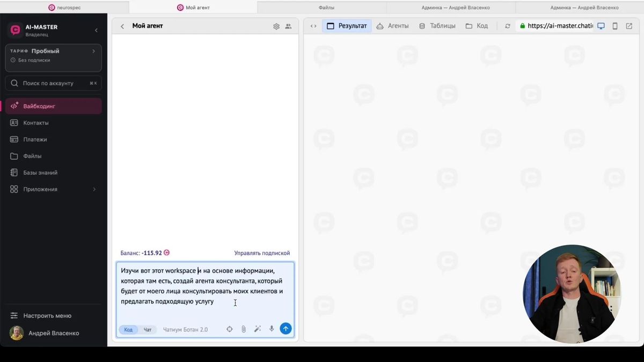Viewport: 644px width, 362px height.
Task: Toggle the code view angle-brackets icon
Action: coord(313,26)
